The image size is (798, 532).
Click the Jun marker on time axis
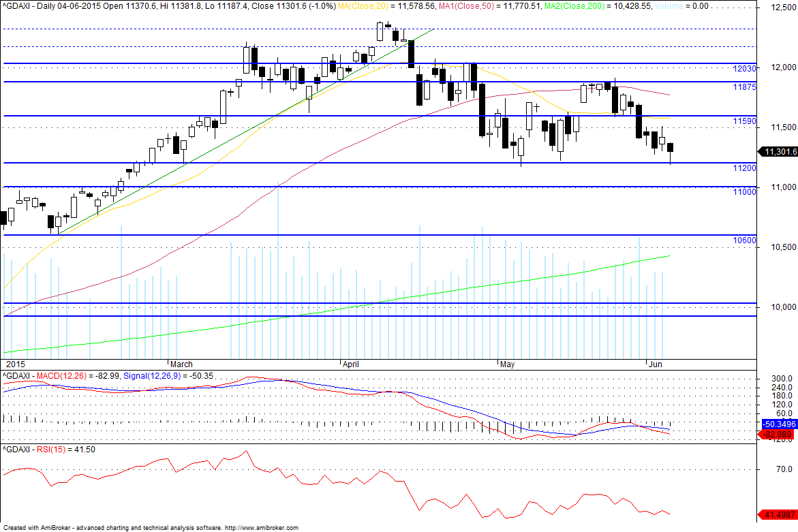(656, 364)
